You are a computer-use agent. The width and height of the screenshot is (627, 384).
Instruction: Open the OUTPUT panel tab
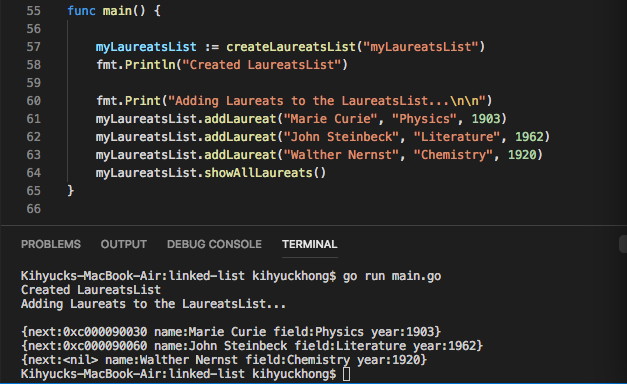[x=124, y=244]
